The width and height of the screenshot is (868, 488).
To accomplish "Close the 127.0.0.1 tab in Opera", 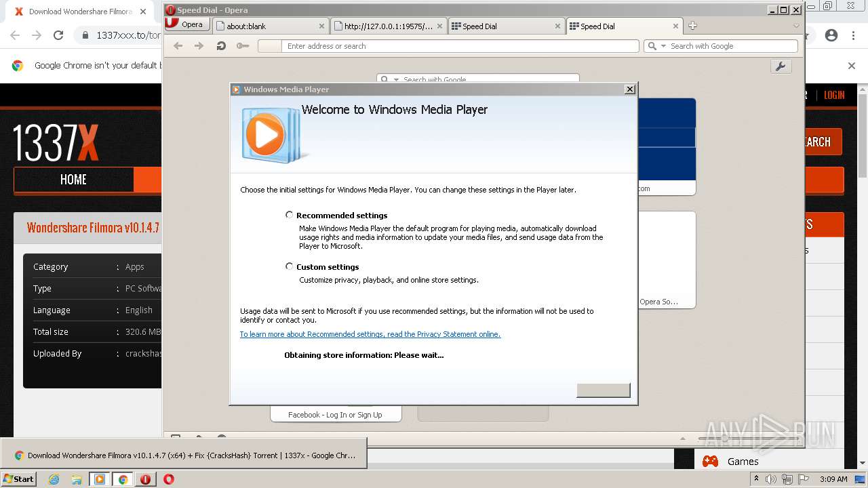I will coord(439,26).
